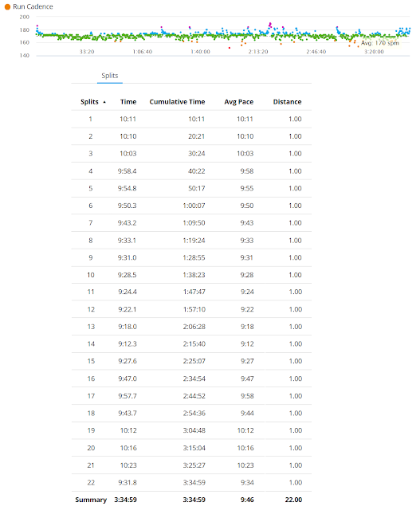The width and height of the screenshot is (420, 510).
Task: Click the Avg 170 spm label
Action: pyautogui.click(x=379, y=43)
